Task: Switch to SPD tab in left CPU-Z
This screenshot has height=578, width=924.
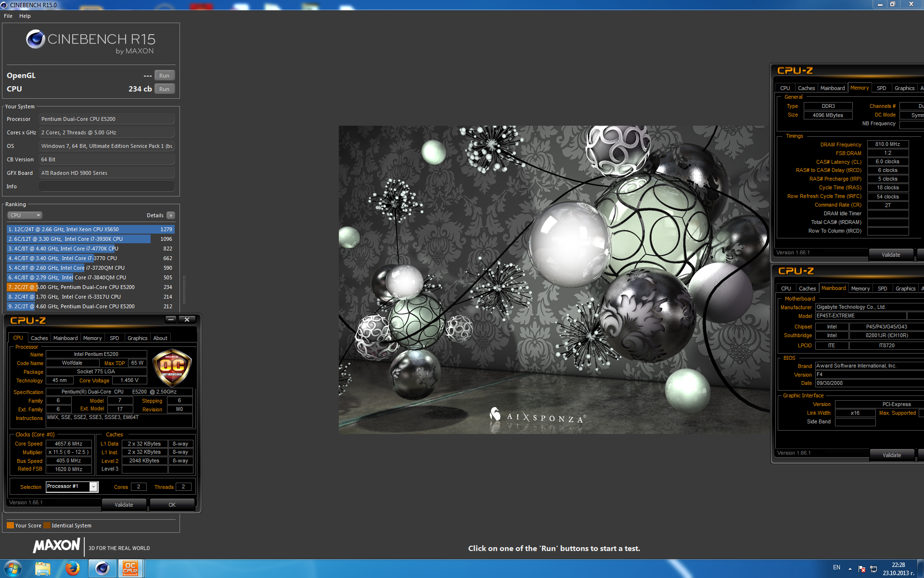Action: click(x=115, y=338)
